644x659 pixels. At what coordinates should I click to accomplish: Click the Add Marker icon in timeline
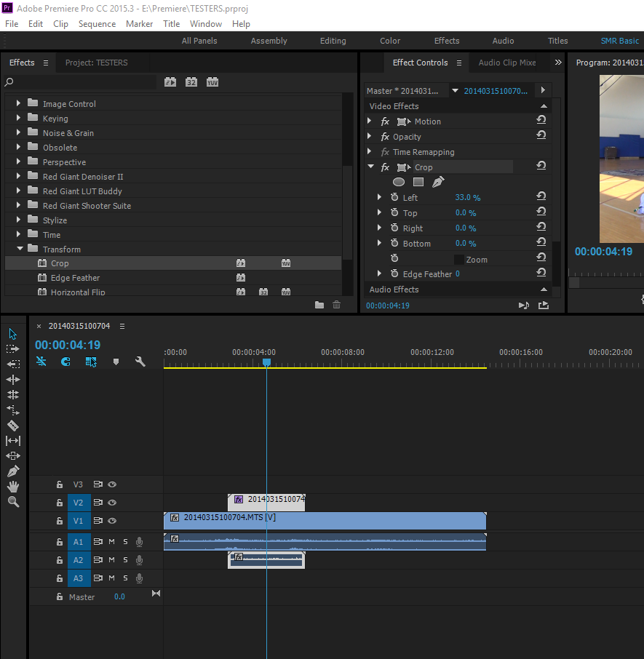(116, 362)
